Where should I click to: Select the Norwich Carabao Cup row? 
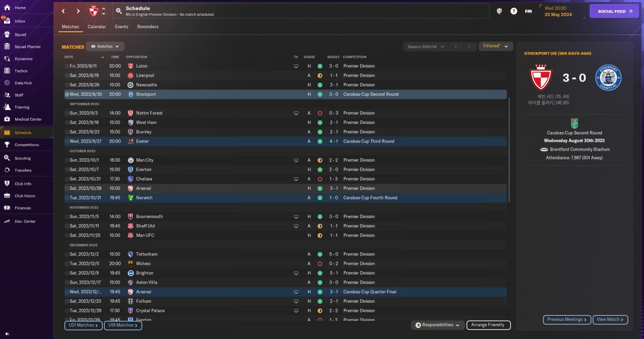(x=285, y=197)
